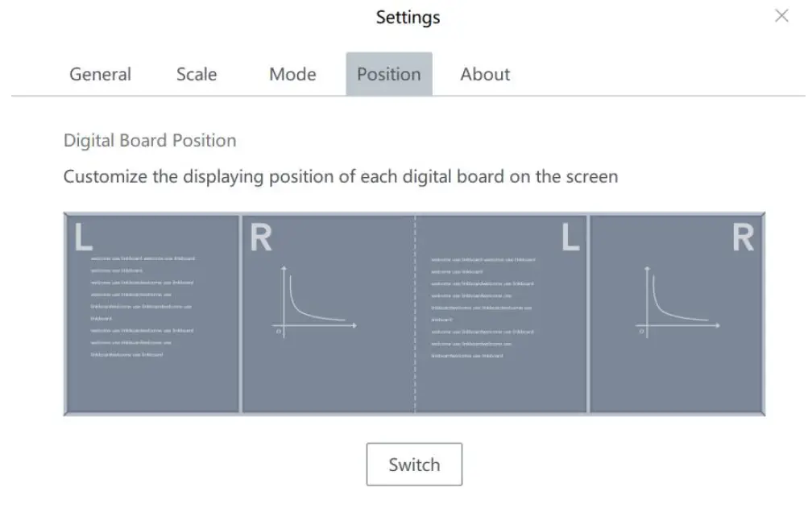Click the text notes on the third board
Screen dimensions: 812x508
tap(483, 306)
